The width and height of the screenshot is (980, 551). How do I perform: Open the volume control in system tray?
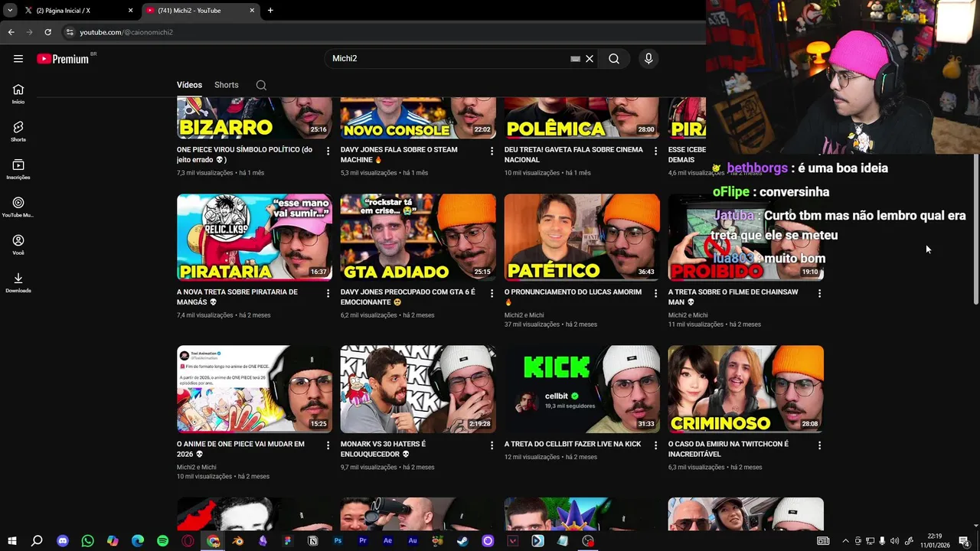click(894, 541)
